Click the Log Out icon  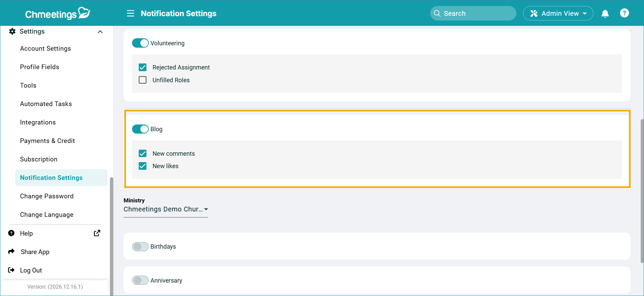[11, 270]
